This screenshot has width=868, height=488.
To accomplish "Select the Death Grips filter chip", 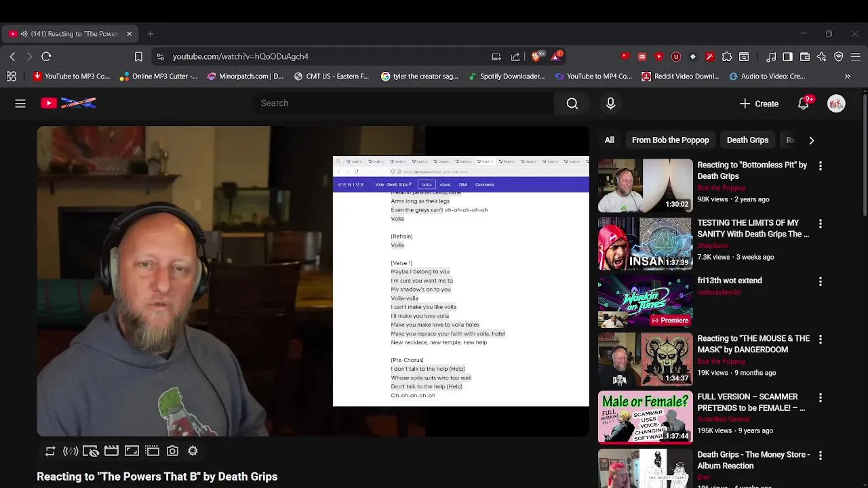I will click(747, 140).
